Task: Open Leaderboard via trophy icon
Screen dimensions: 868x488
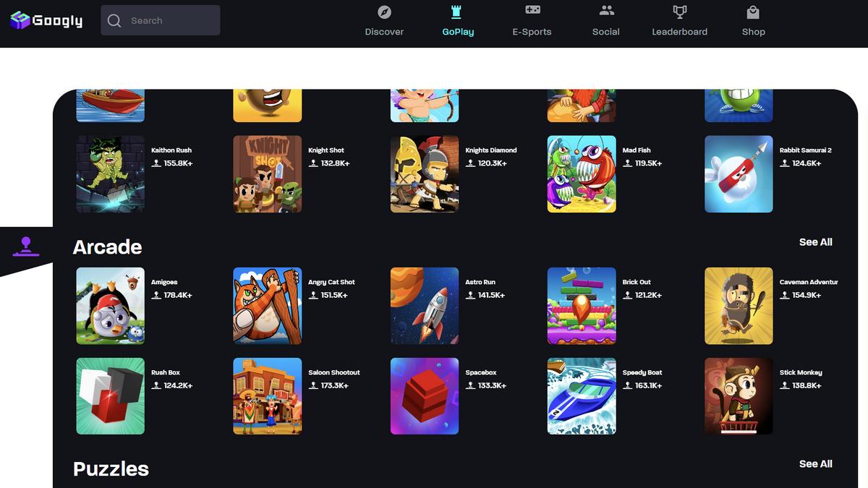Action: click(679, 12)
